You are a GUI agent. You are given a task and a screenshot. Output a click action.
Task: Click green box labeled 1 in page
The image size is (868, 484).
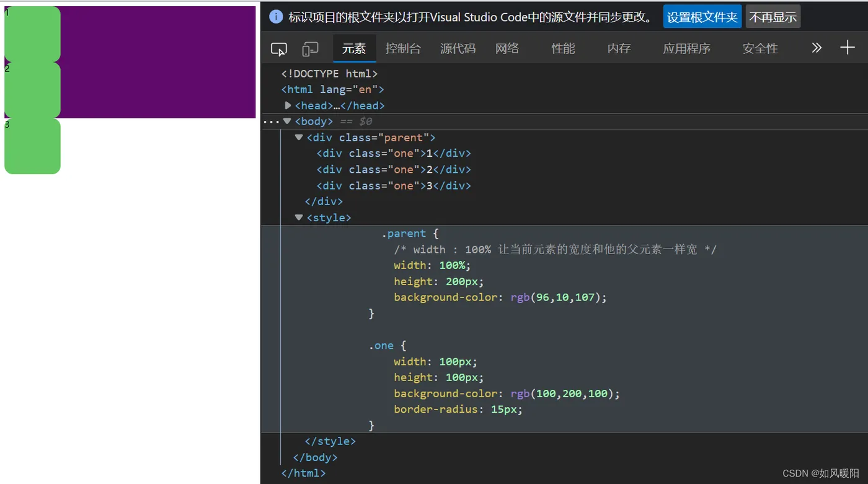pyautogui.click(x=32, y=34)
